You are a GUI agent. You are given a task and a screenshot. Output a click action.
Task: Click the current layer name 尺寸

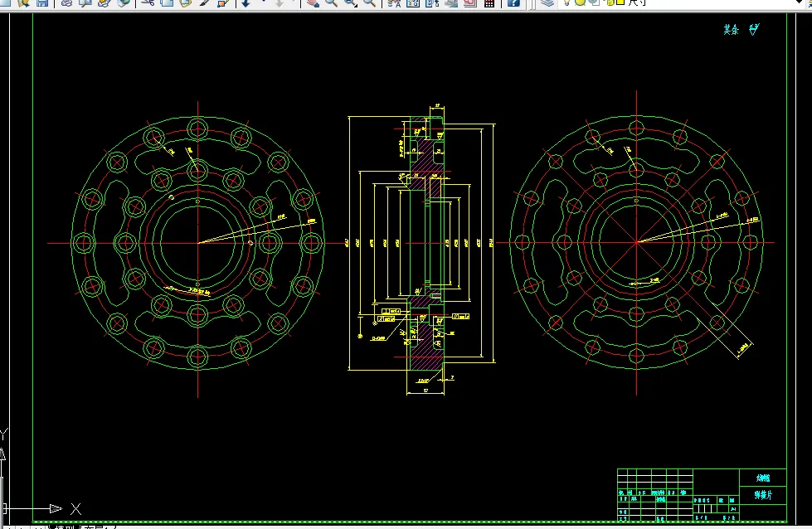pyautogui.click(x=636, y=2)
